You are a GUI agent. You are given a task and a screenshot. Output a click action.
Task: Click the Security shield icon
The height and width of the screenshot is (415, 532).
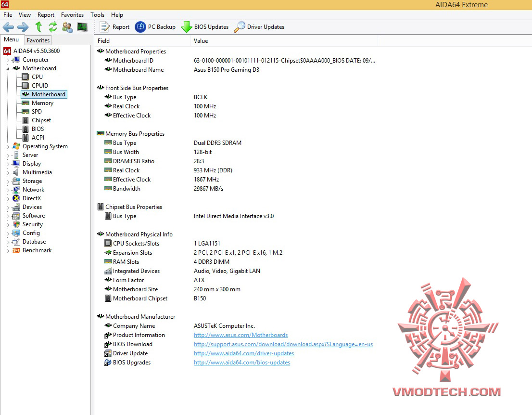click(x=16, y=224)
